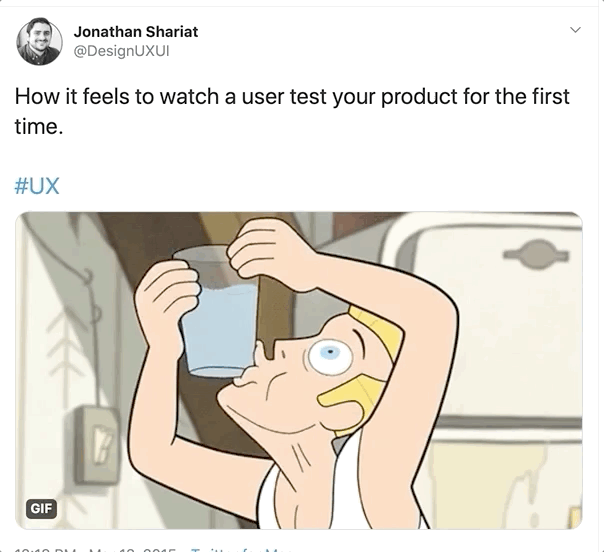Click the cut-off timestamp below the GIF
604x552 pixels.
click(95, 549)
